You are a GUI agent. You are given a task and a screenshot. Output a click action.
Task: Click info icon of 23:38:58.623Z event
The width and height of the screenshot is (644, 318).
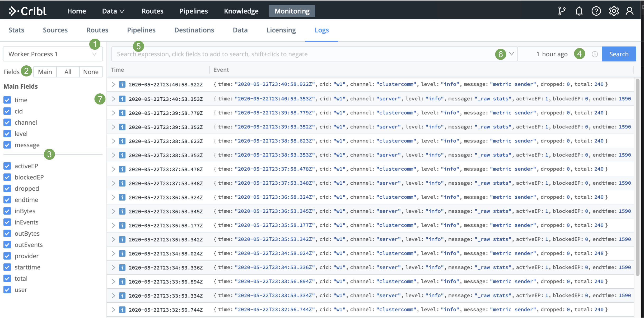pos(122,141)
